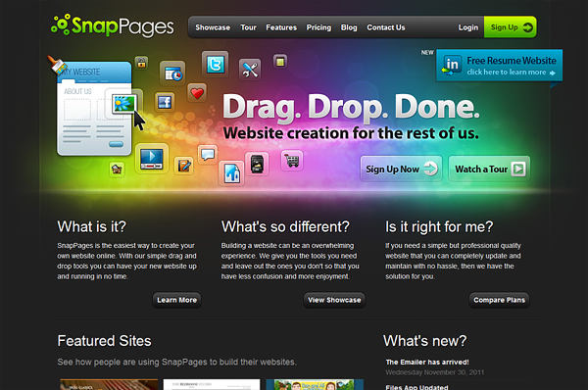Click the Sign Up Now button
The width and height of the screenshot is (588, 390).
tap(401, 170)
